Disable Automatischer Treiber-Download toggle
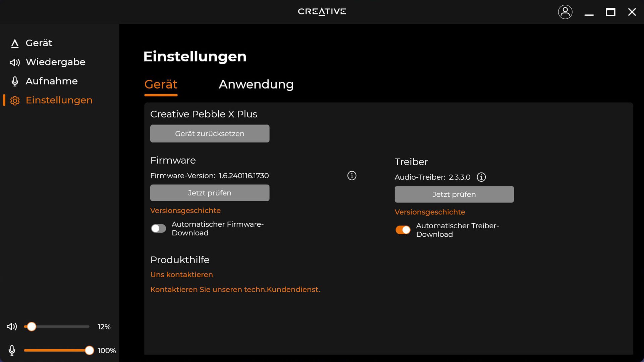Screen dimensions: 644x362 (x=403, y=230)
